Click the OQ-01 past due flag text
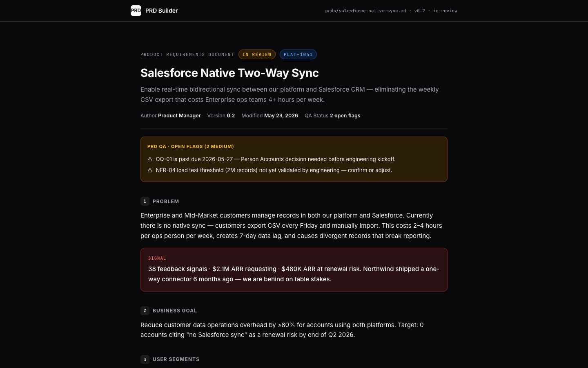Image resolution: width=588 pixels, height=368 pixels. tap(276, 159)
